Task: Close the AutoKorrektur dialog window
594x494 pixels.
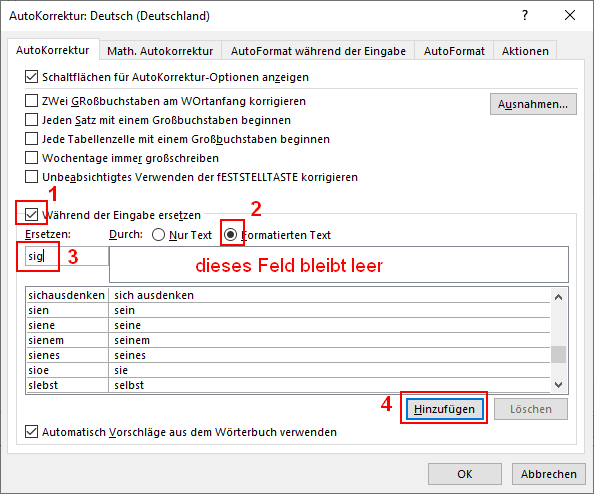Action: (x=570, y=16)
